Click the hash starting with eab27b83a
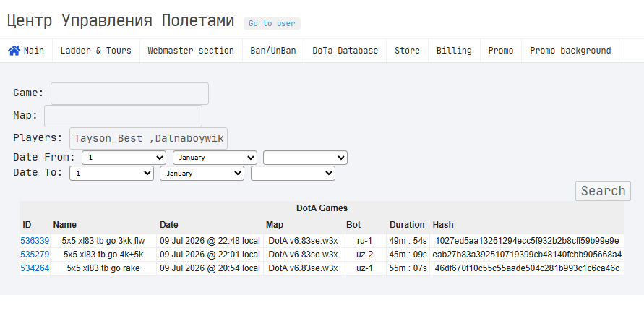The width and height of the screenshot is (644, 324). 527,255
